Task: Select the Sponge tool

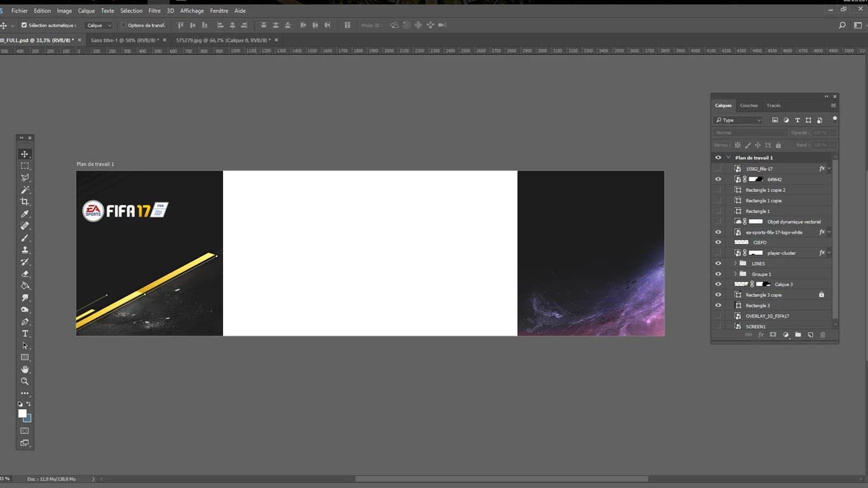Action: (x=25, y=310)
